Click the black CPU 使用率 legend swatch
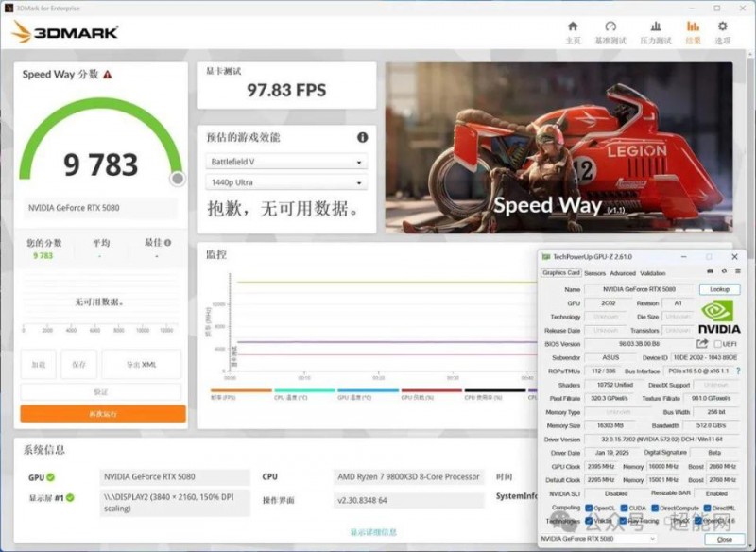The height and width of the screenshot is (552, 756). click(494, 390)
